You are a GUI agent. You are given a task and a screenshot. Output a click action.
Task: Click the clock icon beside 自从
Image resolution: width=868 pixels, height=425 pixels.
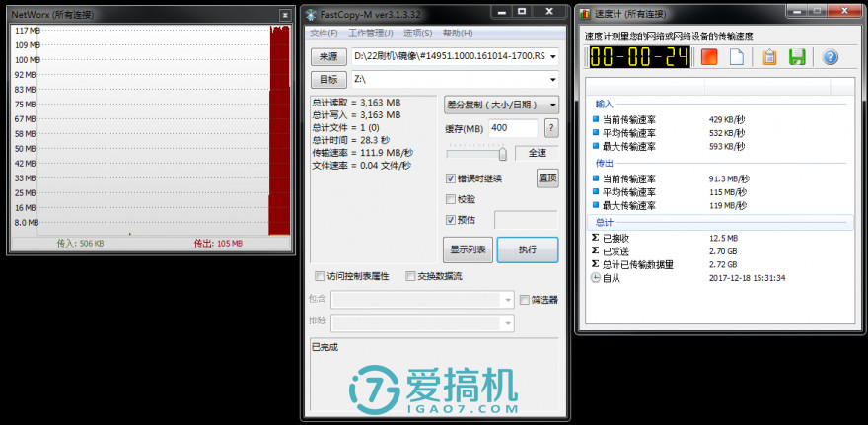coord(596,278)
